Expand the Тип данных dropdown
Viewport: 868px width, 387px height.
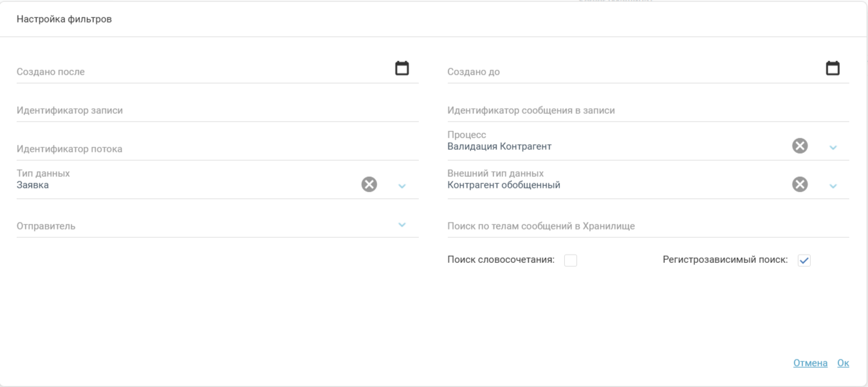[402, 186]
